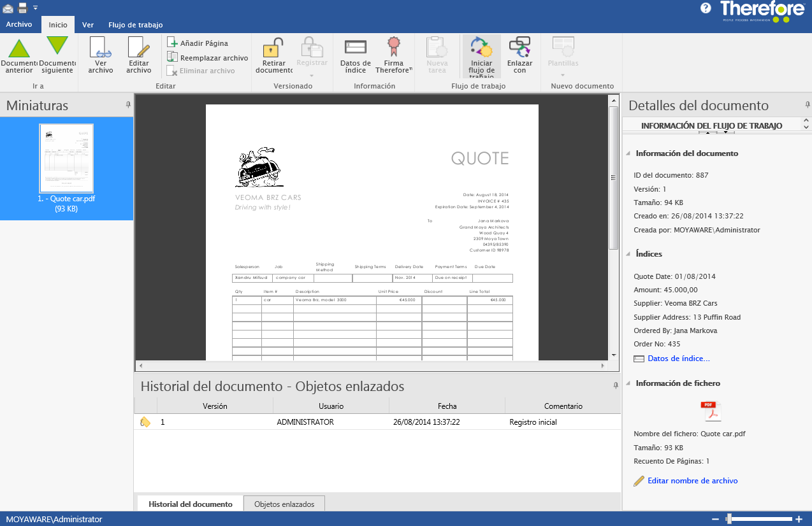Click the PDF file icon in Información de fichero
This screenshot has height=526, width=812.
coord(711,411)
